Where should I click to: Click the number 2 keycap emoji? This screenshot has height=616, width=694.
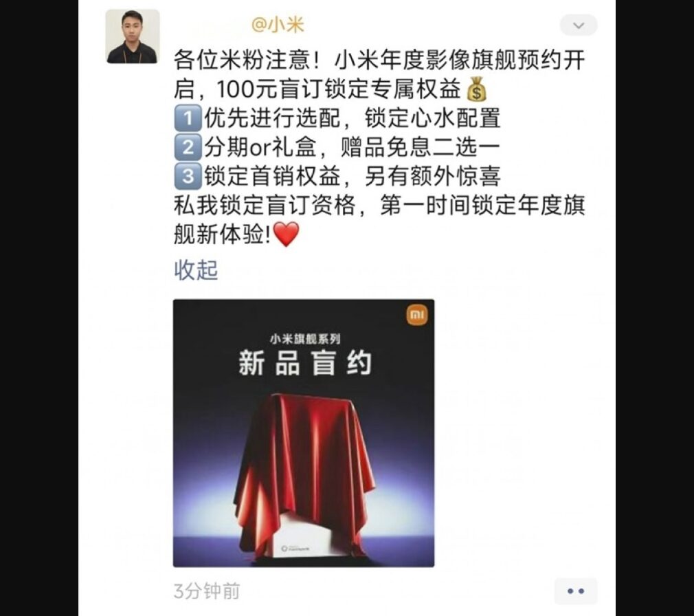188,147
